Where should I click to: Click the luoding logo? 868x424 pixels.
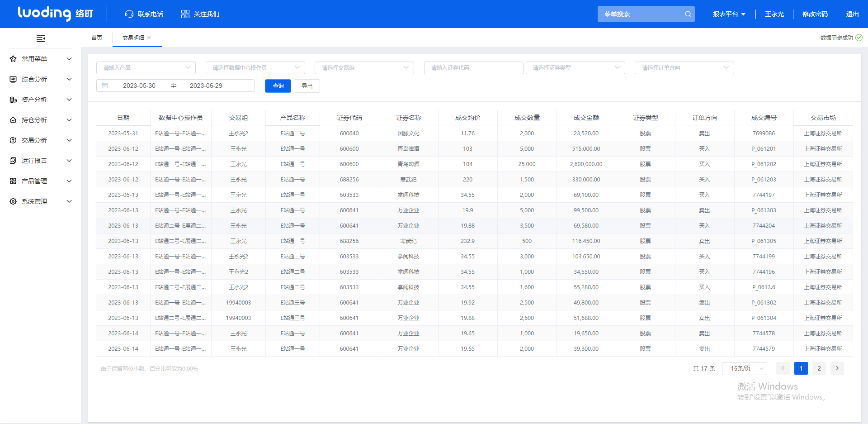pos(55,14)
